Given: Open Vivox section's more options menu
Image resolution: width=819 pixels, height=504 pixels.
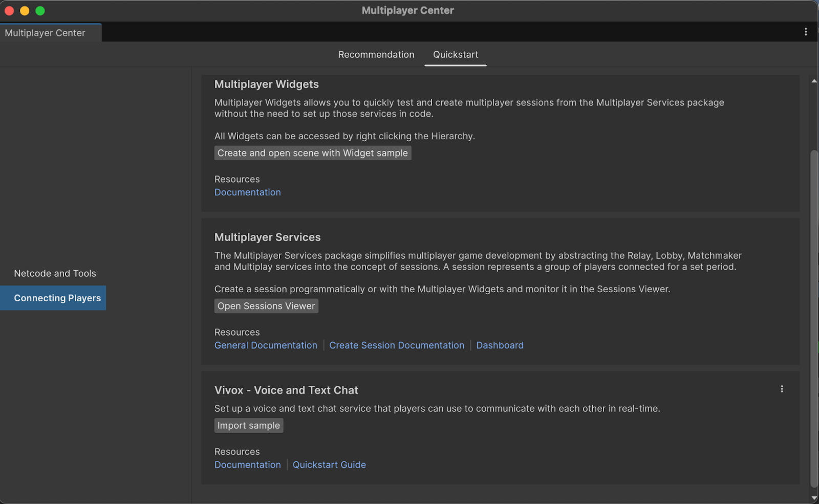Looking at the screenshot, I should point(782,389).
